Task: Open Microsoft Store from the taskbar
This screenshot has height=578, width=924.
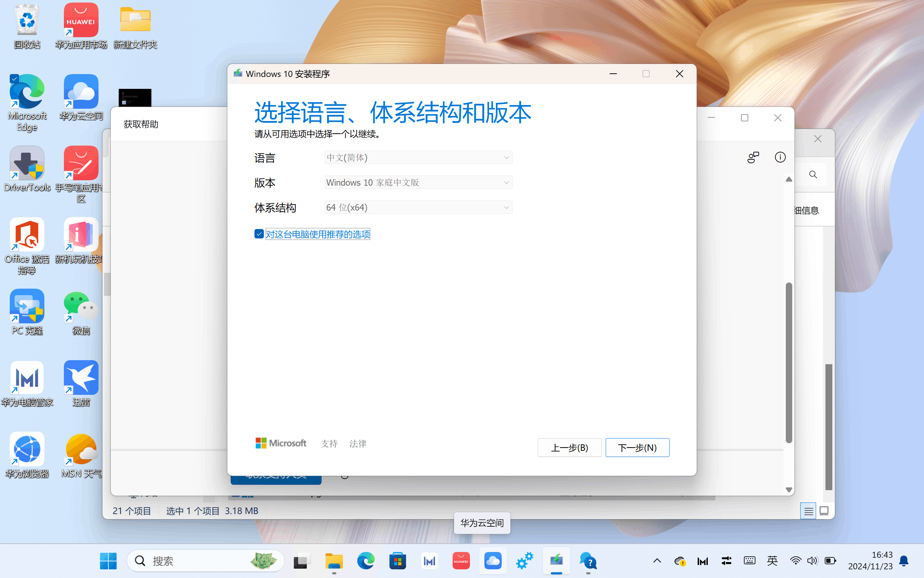Action: point(397,561)
